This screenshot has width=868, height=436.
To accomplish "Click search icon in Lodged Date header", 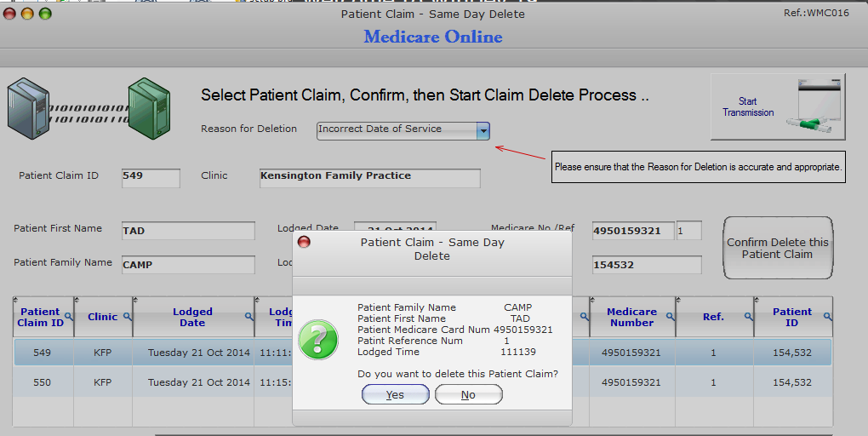I will (249, 316).
